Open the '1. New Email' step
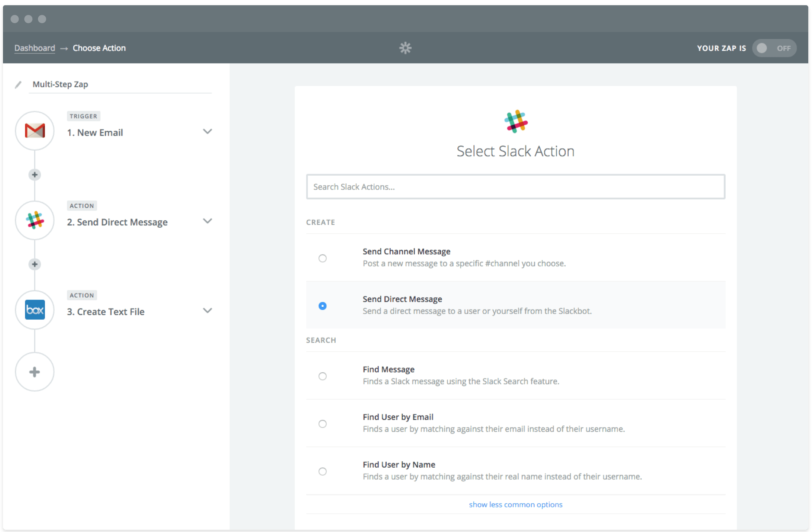 coord(95,133)
